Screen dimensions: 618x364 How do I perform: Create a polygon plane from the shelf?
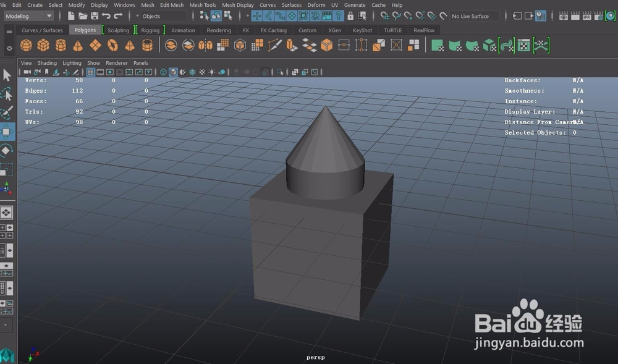click(95, 45)
